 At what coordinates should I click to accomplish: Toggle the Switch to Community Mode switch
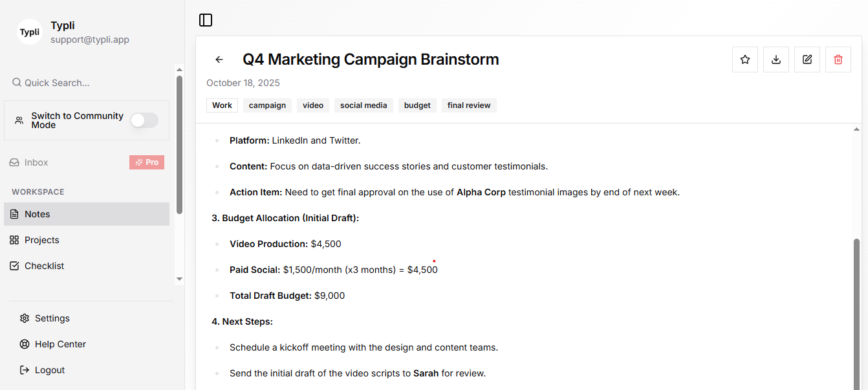[144, 120]
